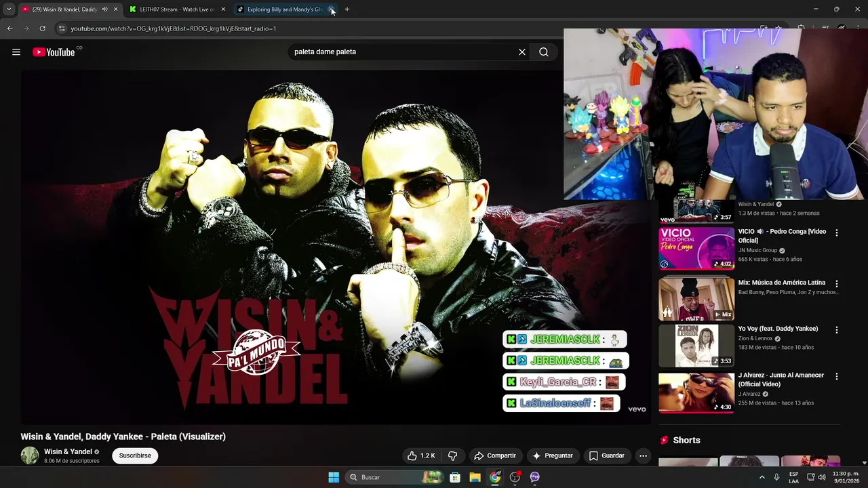Image resolution: width=868 pixels, height=488 pixels.
Task: Open Windows Start menu
Action: click(x=334, y=477)
